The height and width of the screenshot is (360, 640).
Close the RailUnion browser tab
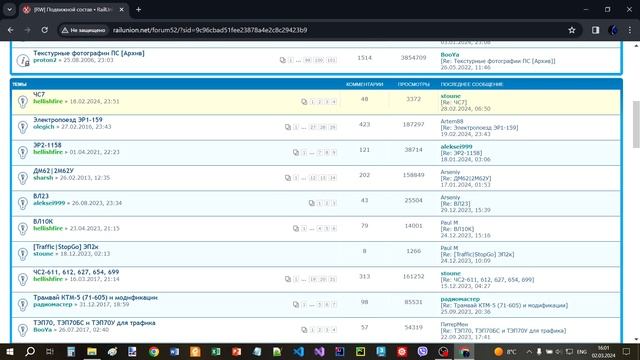[x=122, y=9]
